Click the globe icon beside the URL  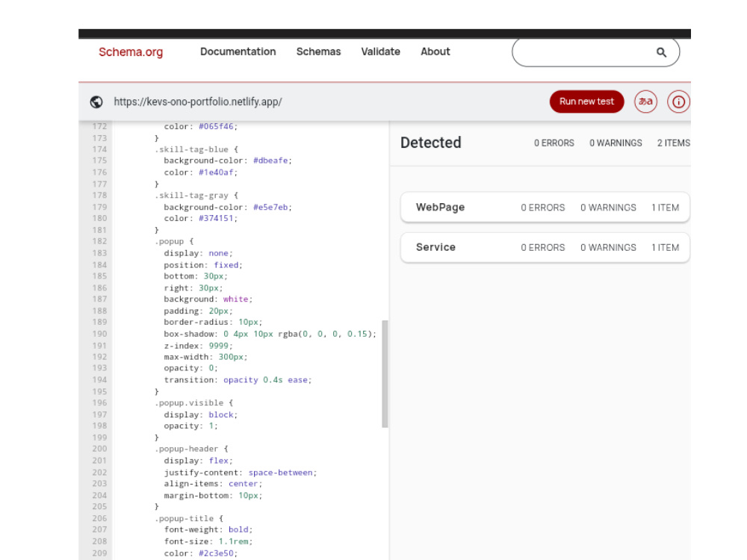96,102
